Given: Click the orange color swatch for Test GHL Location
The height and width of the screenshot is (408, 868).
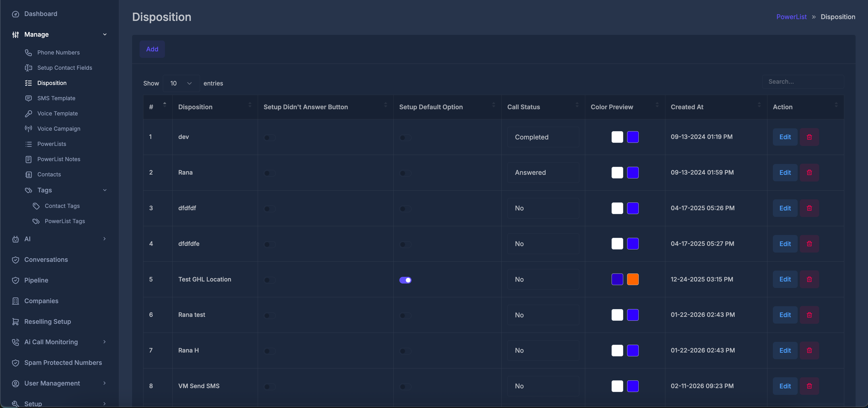Looking at the screenshot, I should (x=633, y=279).
